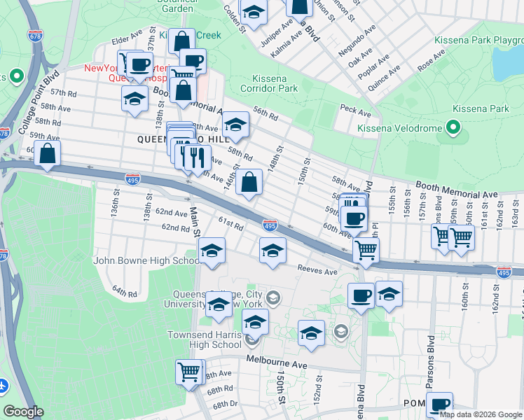
Task: Open the school marker above Townsend Harris High School
Action: click(255, 323)
